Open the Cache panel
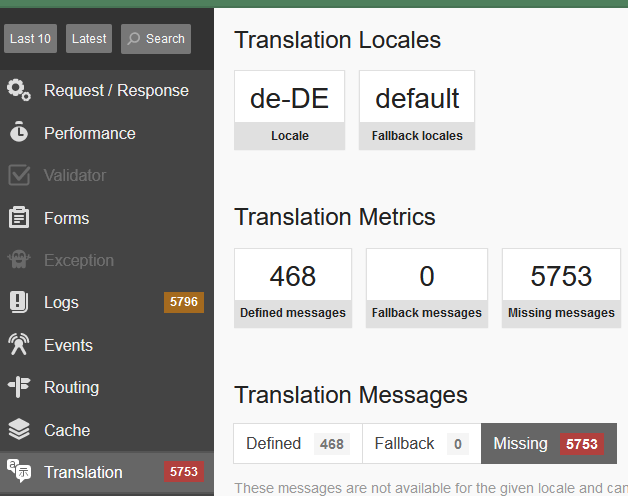Viewport: 628px width, 496px height. [107, 430]
